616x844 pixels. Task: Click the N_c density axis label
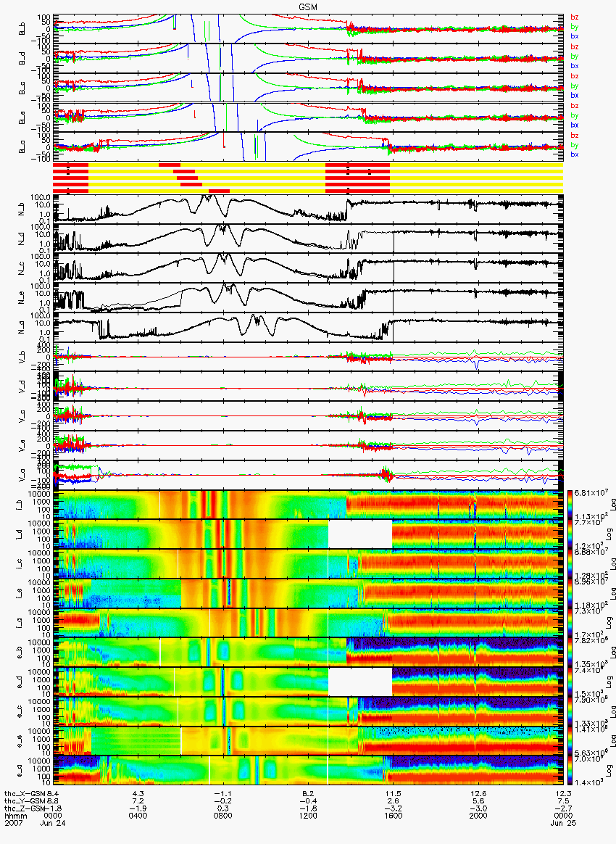point(22,268)
